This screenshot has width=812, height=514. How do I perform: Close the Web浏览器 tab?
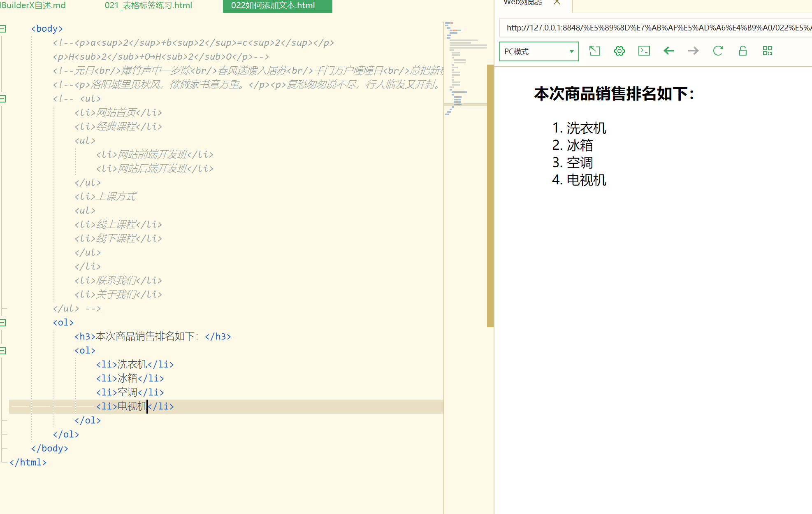[x=557, y=2]
